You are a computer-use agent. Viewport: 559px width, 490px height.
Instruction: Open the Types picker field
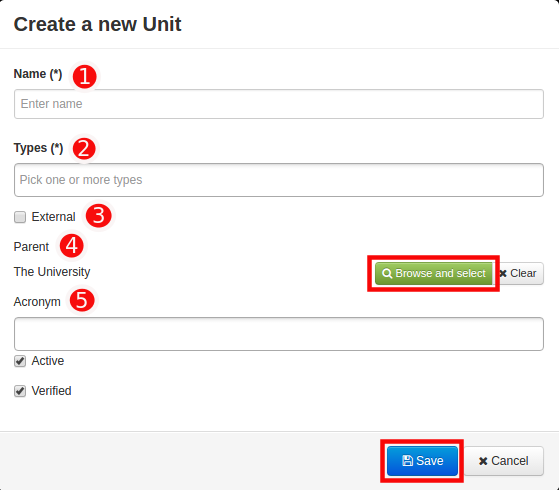(279, 180)
